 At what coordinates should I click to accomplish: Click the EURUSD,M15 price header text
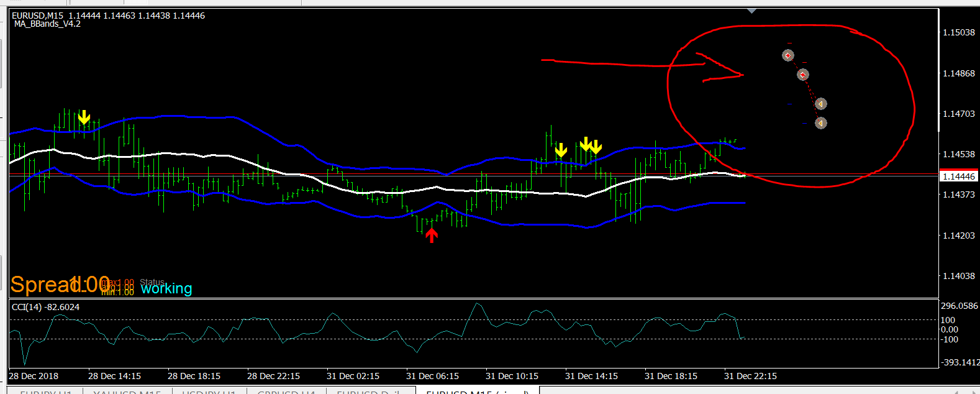point(108,16)
